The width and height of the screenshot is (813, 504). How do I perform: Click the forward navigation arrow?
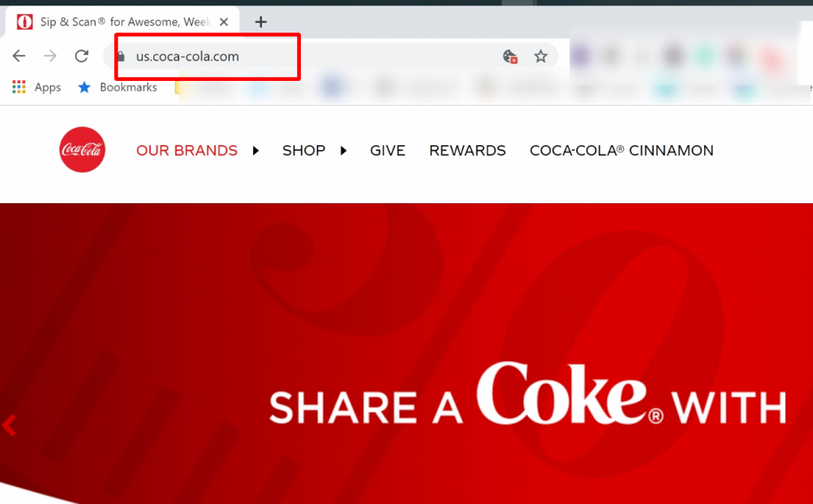coord(49,56)
